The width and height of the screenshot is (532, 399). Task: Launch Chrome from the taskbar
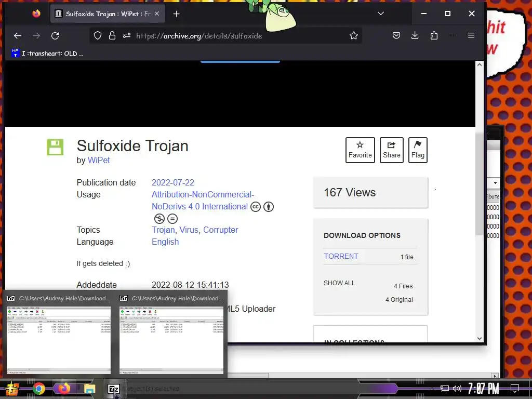click(x=38, y=389)
